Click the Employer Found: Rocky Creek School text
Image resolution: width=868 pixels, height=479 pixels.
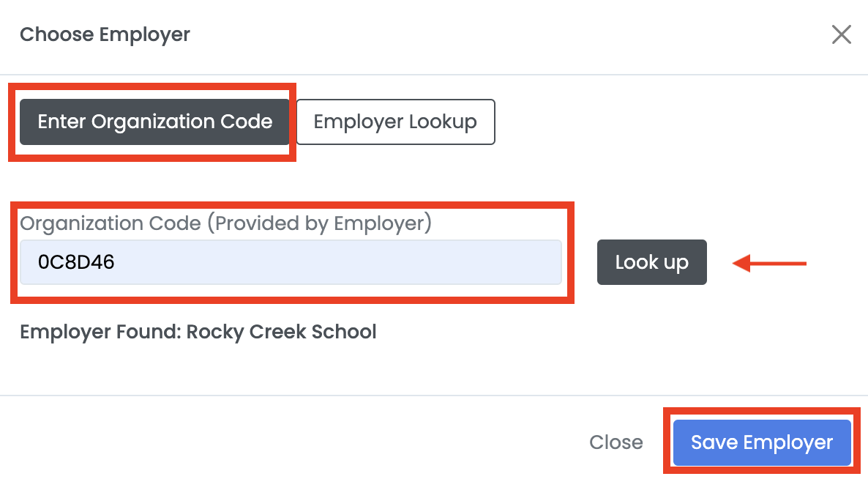click(x=198, y=332)
